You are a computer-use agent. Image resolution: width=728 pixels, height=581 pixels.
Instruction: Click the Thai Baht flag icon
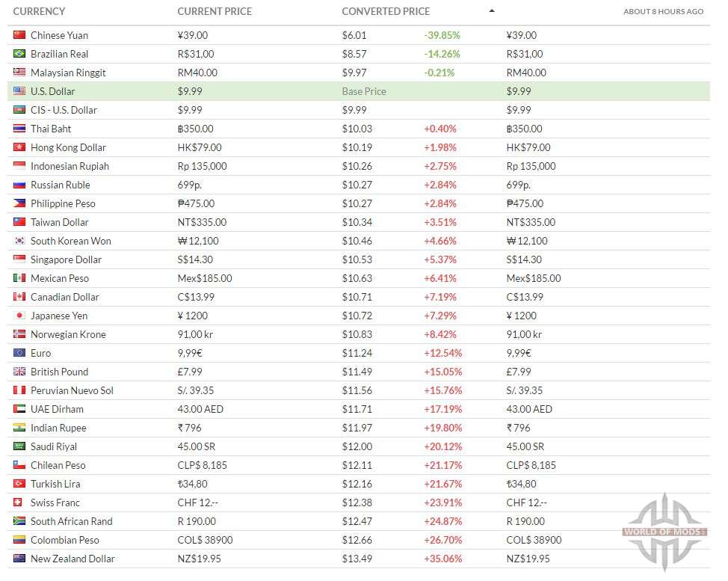19,128
